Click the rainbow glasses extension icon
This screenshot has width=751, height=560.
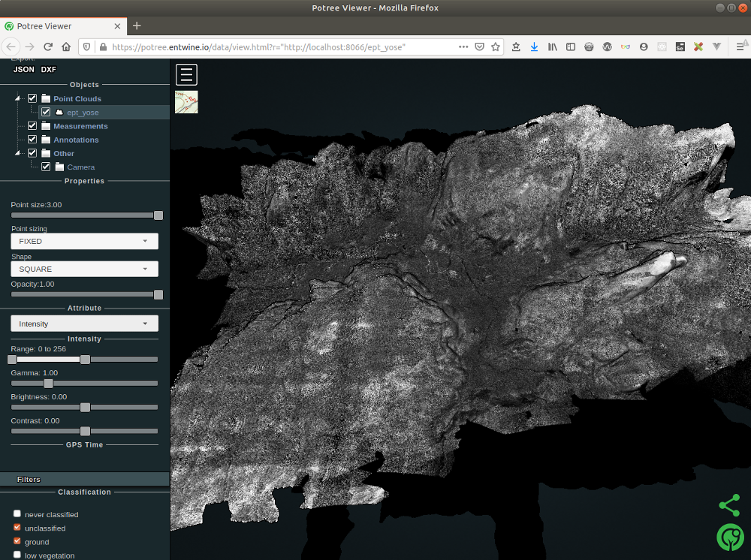tap(626, 47)
